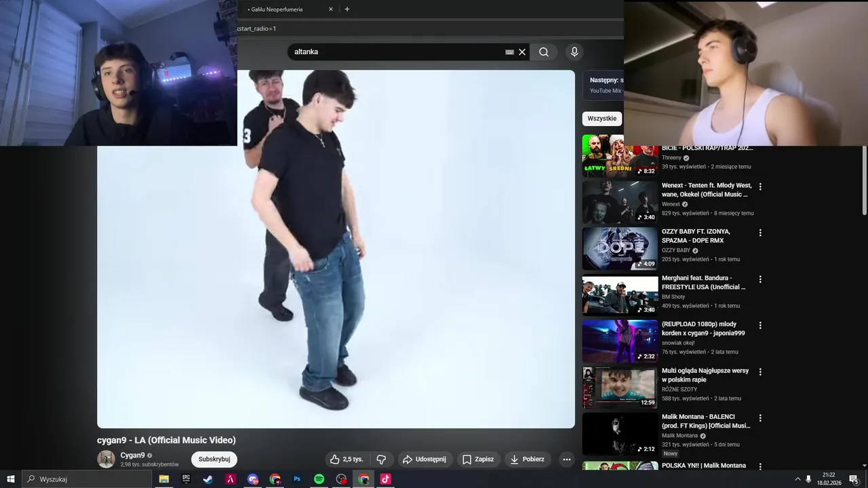The height and width of the screenshot is (488, 868).
Task: Open the Malik Montana BALENCI thumbnail
Action: (x=620, y=434)
